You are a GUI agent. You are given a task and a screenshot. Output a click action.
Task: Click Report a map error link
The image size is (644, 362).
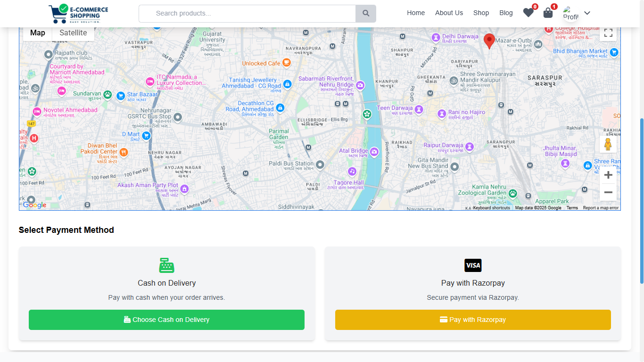click(x=601, y=208)
